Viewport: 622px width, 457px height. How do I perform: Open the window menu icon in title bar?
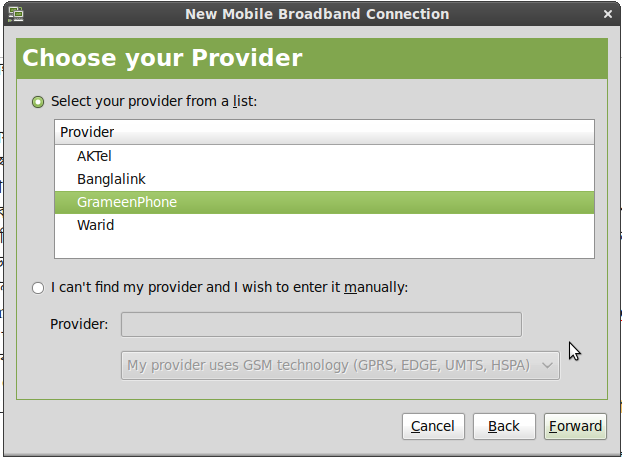(x=14, y=14)
